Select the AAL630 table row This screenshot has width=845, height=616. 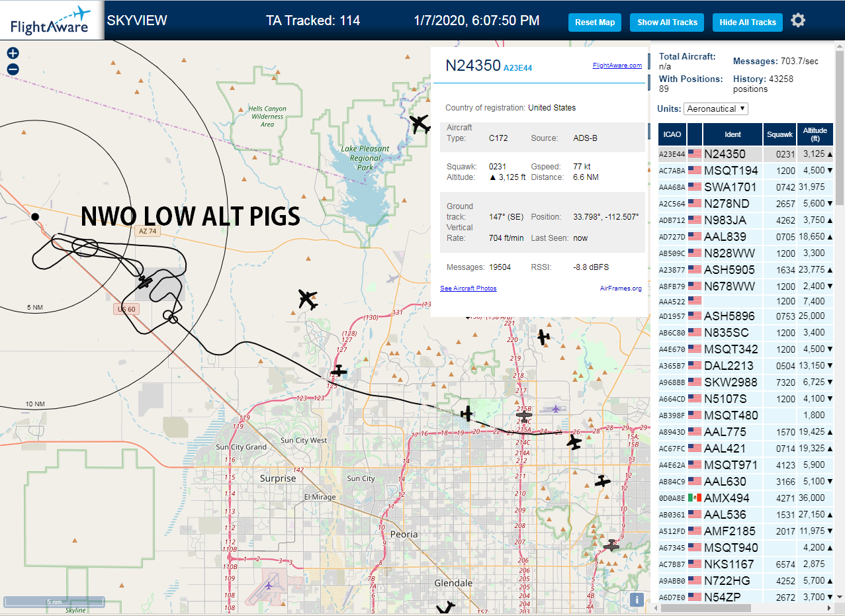(x=746, y=481)
